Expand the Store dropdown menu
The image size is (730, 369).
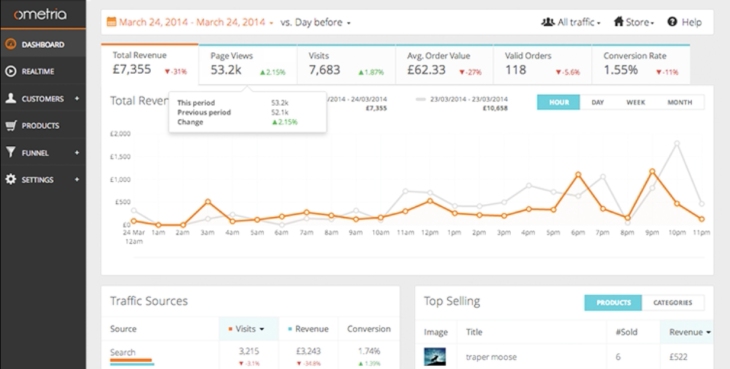click(x=634, y=22)
